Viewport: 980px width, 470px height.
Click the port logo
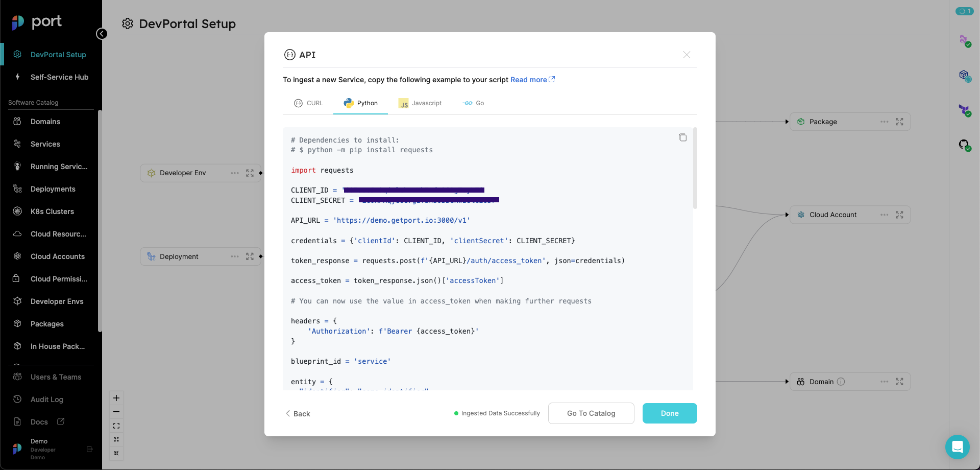pos(36,22)
